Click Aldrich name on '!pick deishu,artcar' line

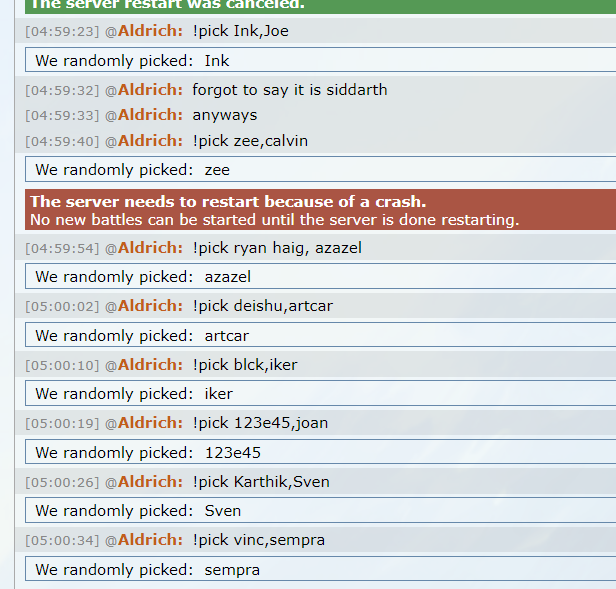150,305
